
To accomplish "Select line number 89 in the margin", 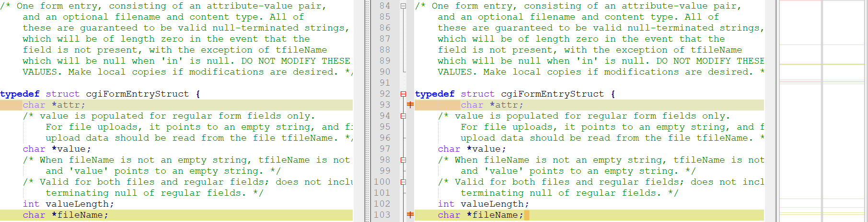I will (385, 61).
